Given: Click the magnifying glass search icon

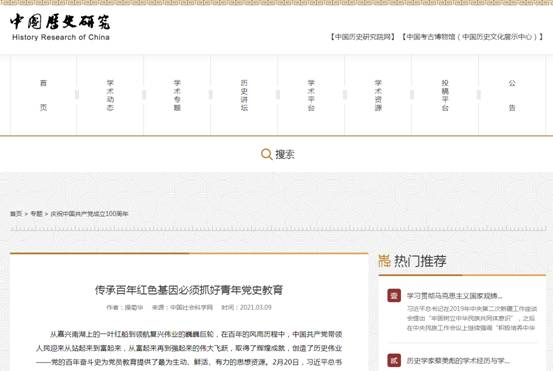Looking at the screenshot, I should click(x=266, y=154).
